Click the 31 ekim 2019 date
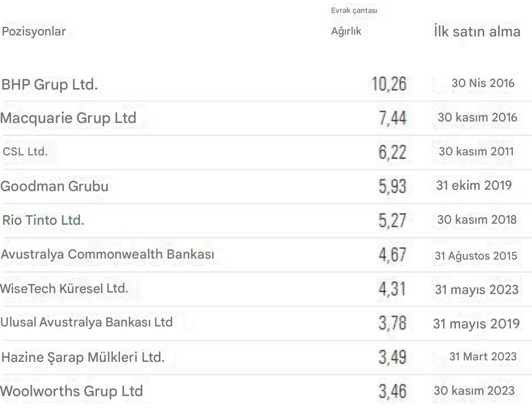The image size is (532, 413). coord(474,186)
